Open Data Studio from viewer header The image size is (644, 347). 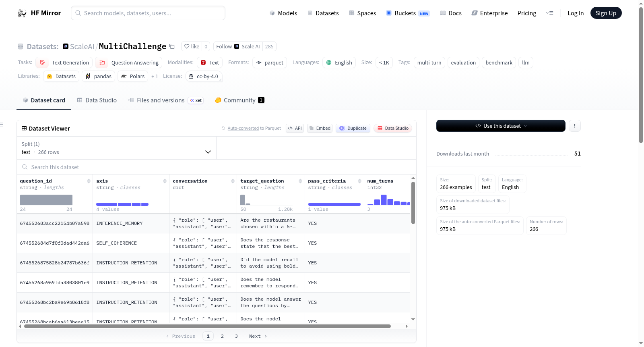click(393, 129)
